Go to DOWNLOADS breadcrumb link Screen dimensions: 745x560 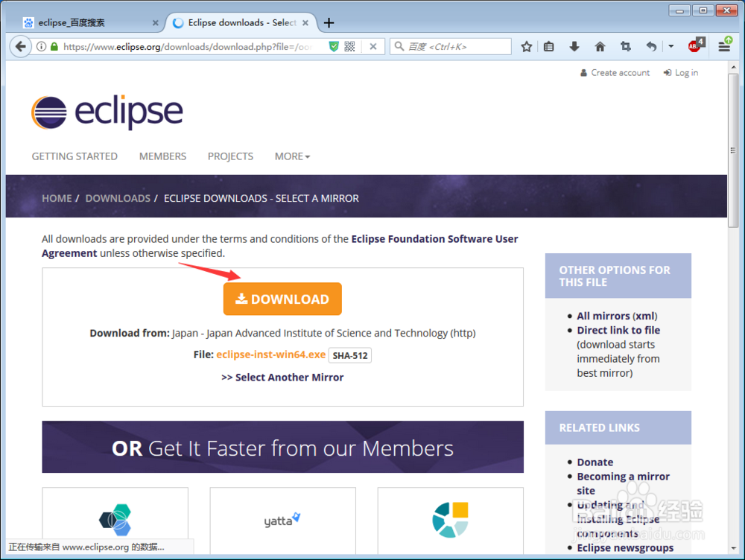pos(118,199)
